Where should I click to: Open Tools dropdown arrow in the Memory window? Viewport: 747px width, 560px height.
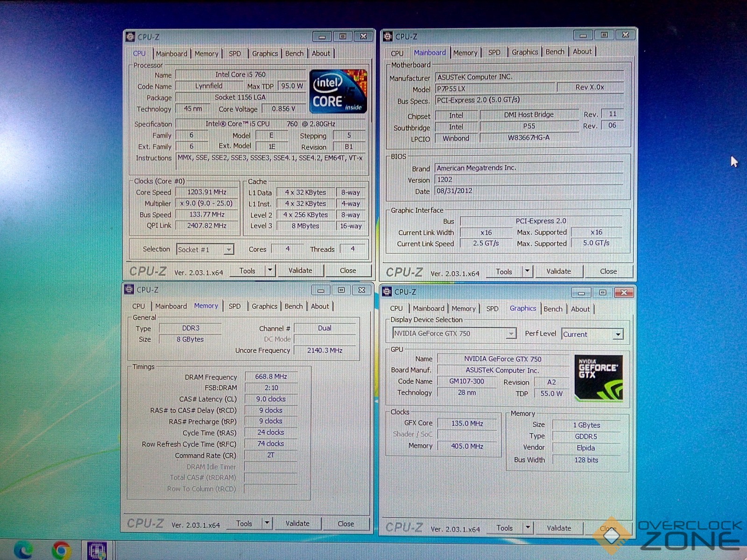tap(267, 523)
